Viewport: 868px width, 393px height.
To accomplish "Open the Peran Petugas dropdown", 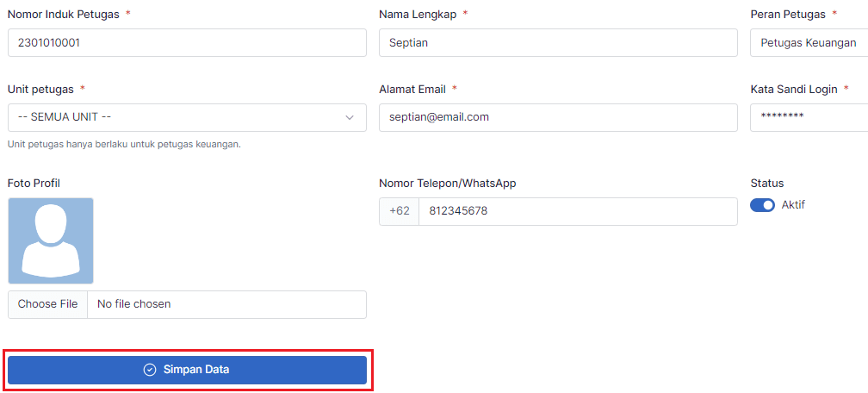I will pyautogui.click(x=808, y=43).
